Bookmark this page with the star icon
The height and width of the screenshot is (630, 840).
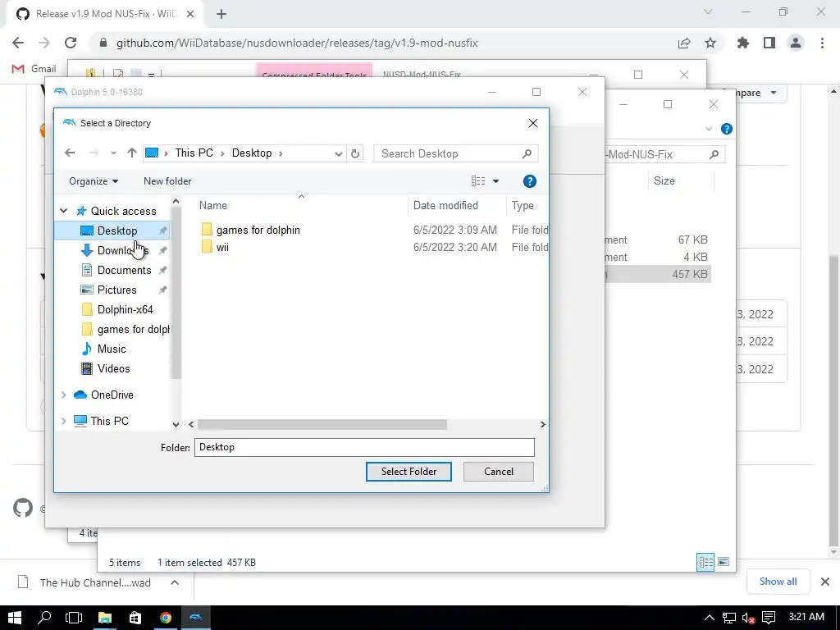point(710,43)
